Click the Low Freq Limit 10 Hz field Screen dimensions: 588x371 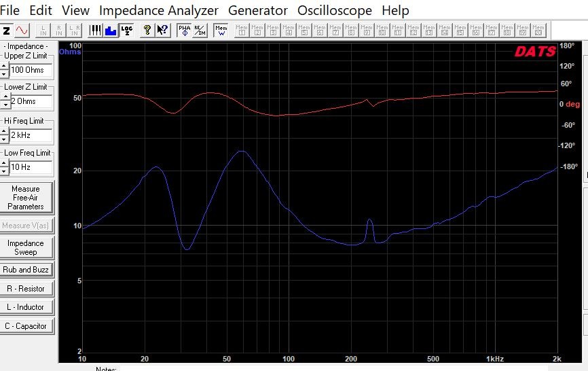pos(31,167)
